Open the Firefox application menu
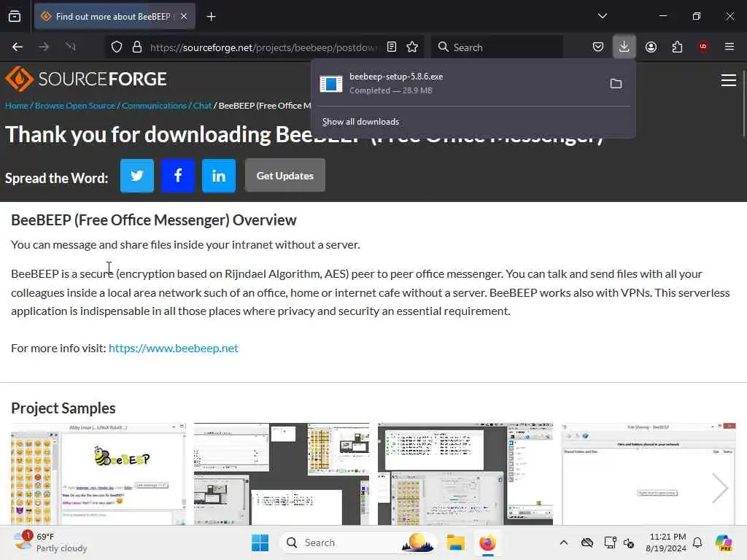Viewport: 747px width, 560px height. click(729, 47)
